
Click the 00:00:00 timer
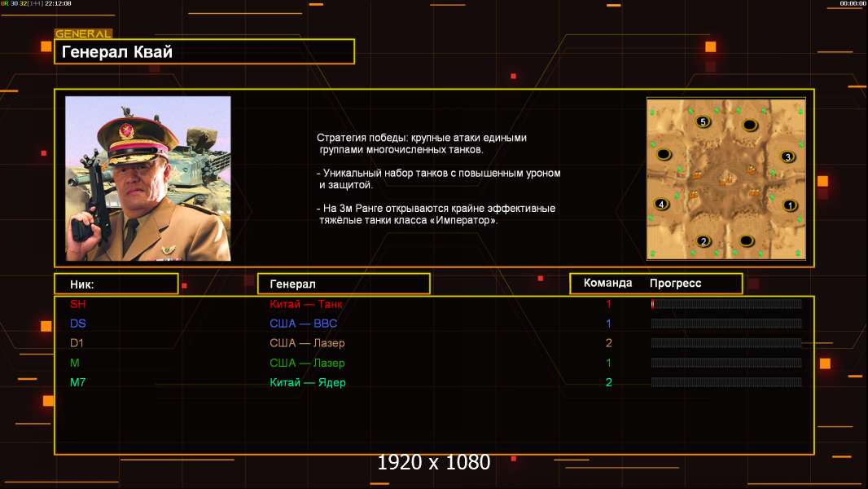853,3
